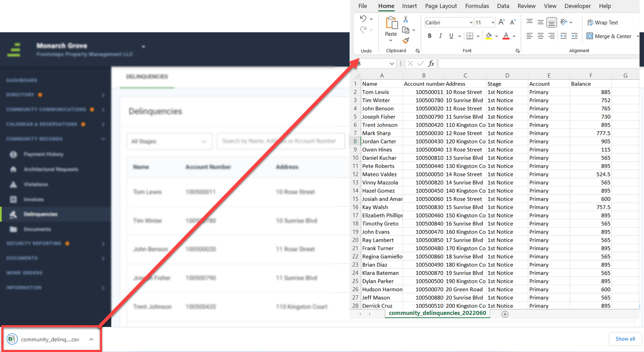This screenshot has width=644, height=352.
Task: Expand the downloaded csv file options chevron
Action: (x=91, y=339)
